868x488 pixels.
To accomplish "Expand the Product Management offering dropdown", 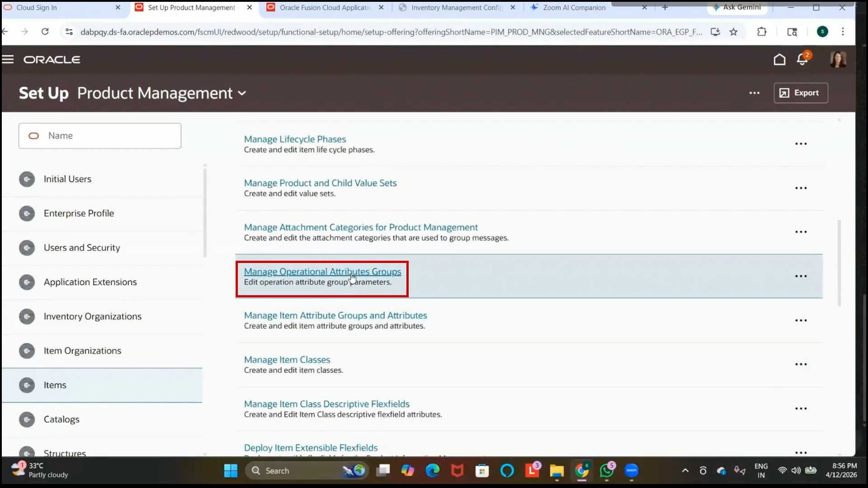I will click(x=242, y=93).
